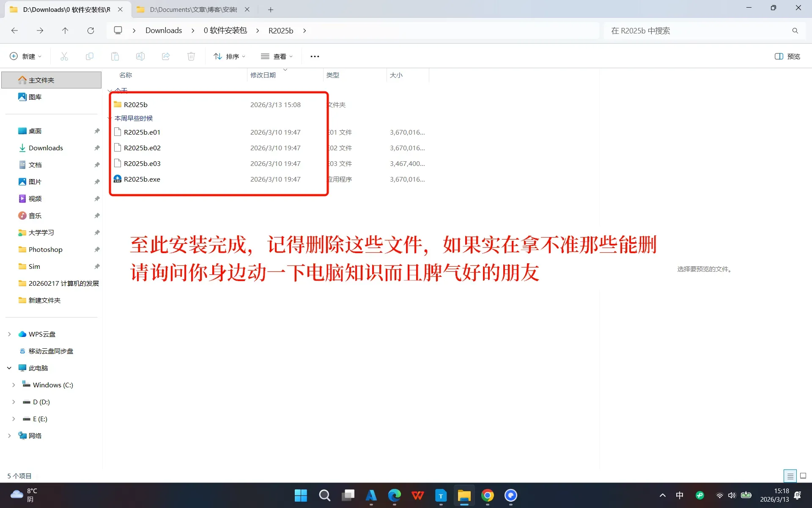Viewport: 812px width, 508px height.
Task: Select the Copy icon in the toolbar
Action: pos(89,56)
